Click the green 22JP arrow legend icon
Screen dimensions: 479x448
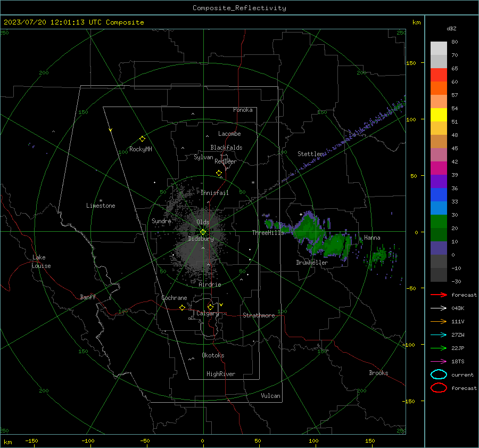[x=439, y=348]
